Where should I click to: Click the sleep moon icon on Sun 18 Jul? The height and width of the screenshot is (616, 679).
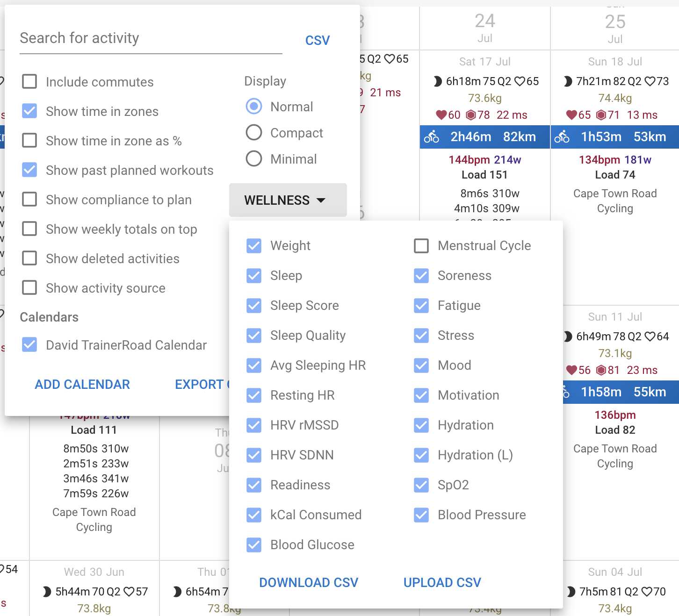tap(568, 81)
